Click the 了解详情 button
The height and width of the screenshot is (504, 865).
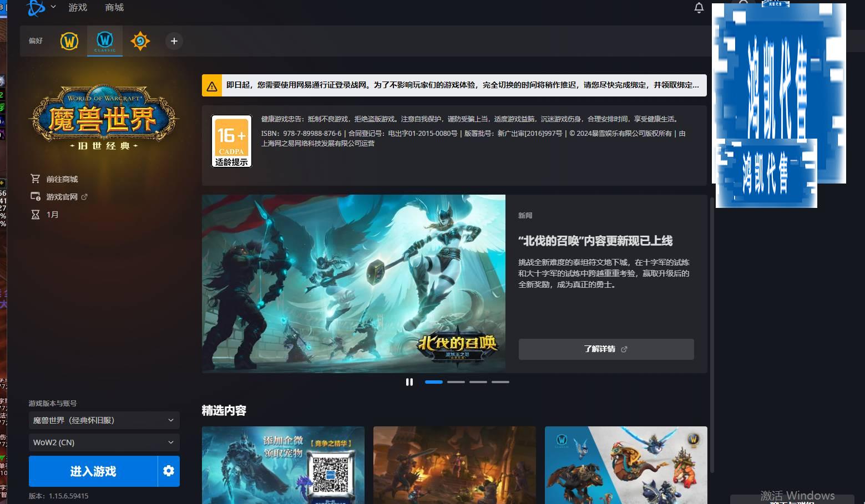coord(606,349)
